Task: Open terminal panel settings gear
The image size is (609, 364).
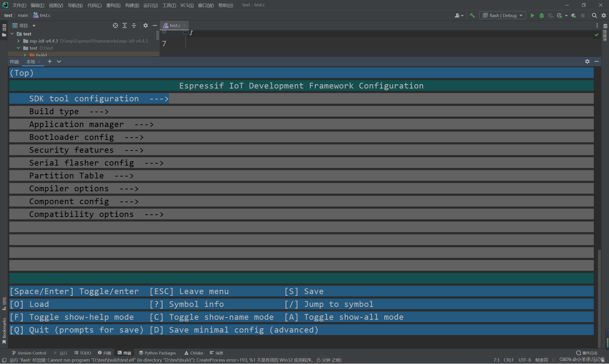Action: (x=587, y=62)
